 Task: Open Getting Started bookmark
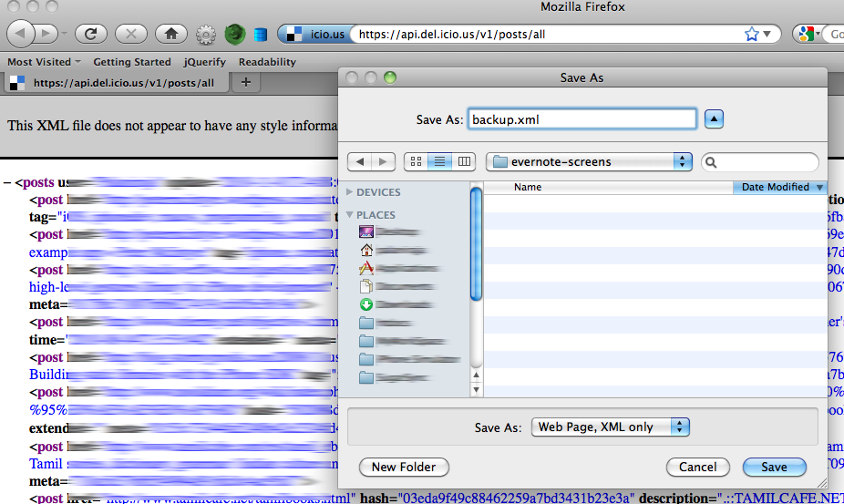pos(132,62)
